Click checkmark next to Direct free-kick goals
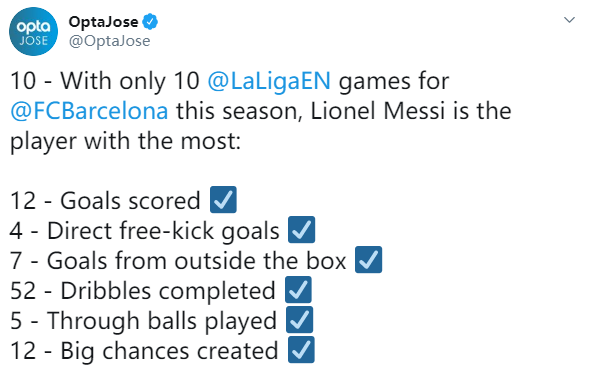The image size is (591, 375). click(302, 230)
